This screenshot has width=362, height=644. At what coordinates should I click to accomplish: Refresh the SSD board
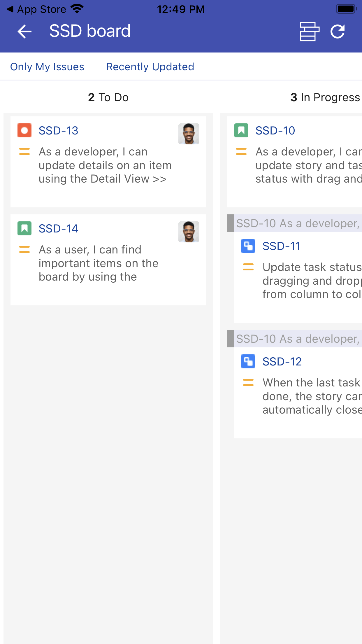(x=338, y=32)
